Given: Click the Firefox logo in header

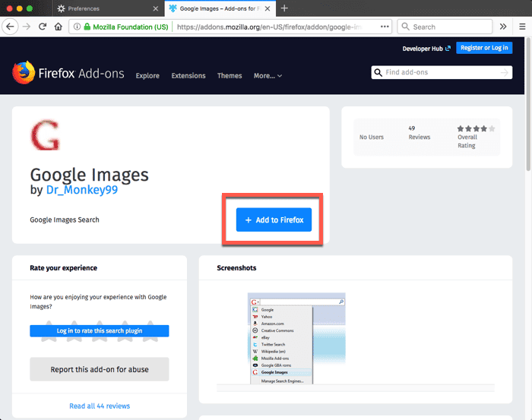Looking at the screenshot, I should [x=24, y=73].
